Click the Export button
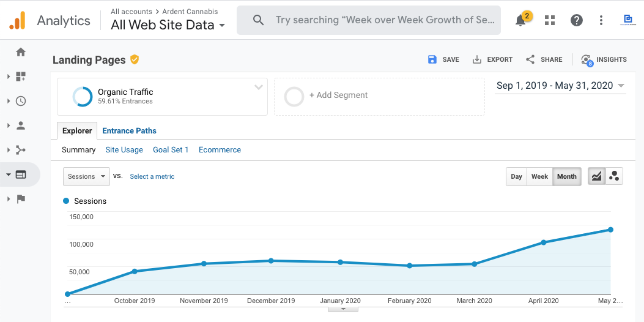The width and height of the screenshot is (644, 322). (x=492, y=59)
